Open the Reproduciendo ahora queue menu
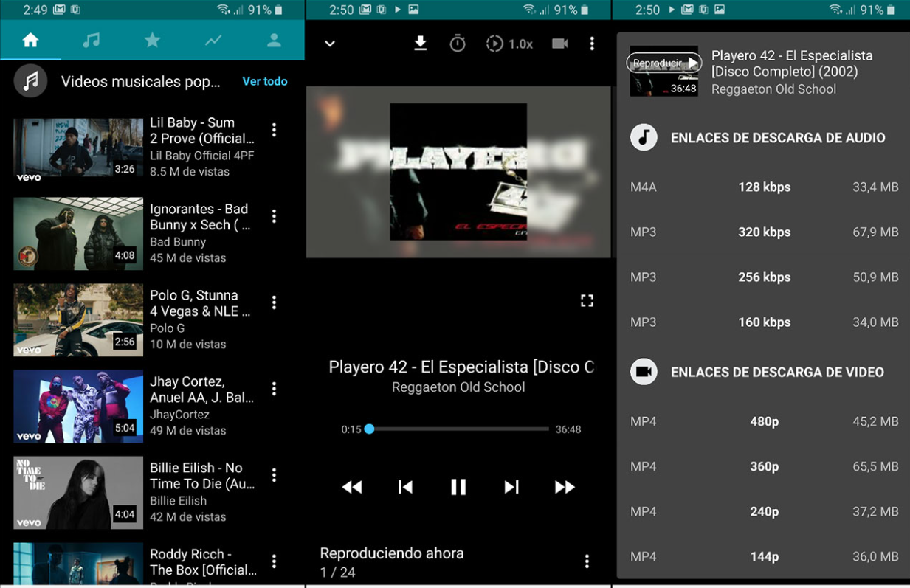Image resolution: width=910 pixels, height=588 pixels. pyautogui.click(x=587, y=561)
